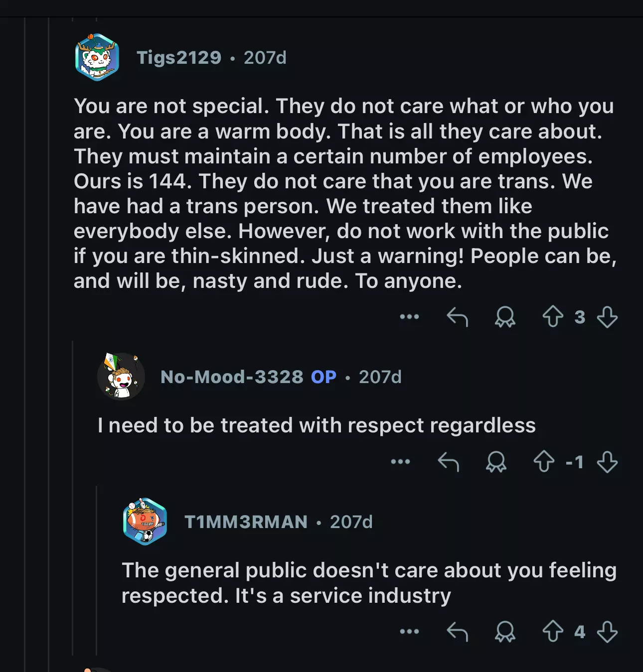Upvote the Tigs2129 comment

tap(553, 316)
